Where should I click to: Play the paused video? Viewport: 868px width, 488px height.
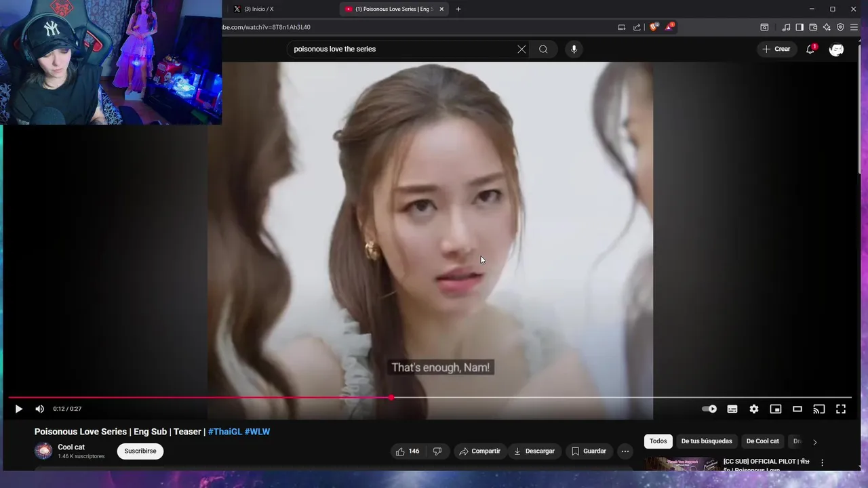(18, 409)
